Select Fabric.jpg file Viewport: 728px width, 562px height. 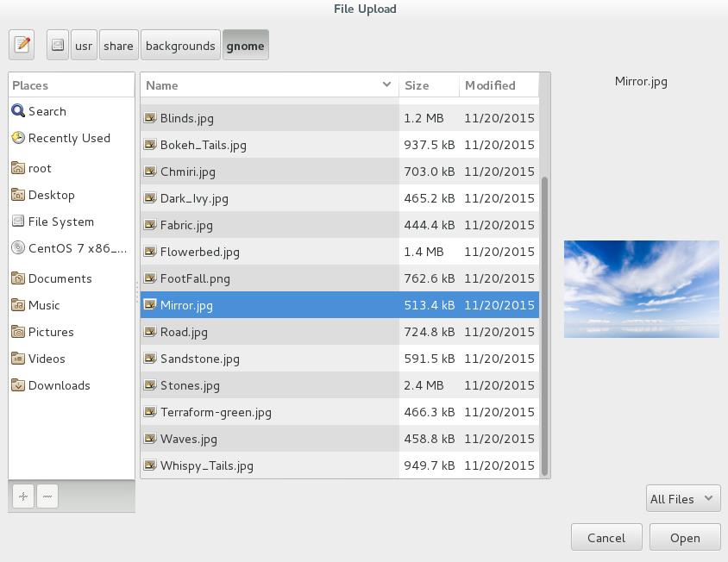pos(339,225)
